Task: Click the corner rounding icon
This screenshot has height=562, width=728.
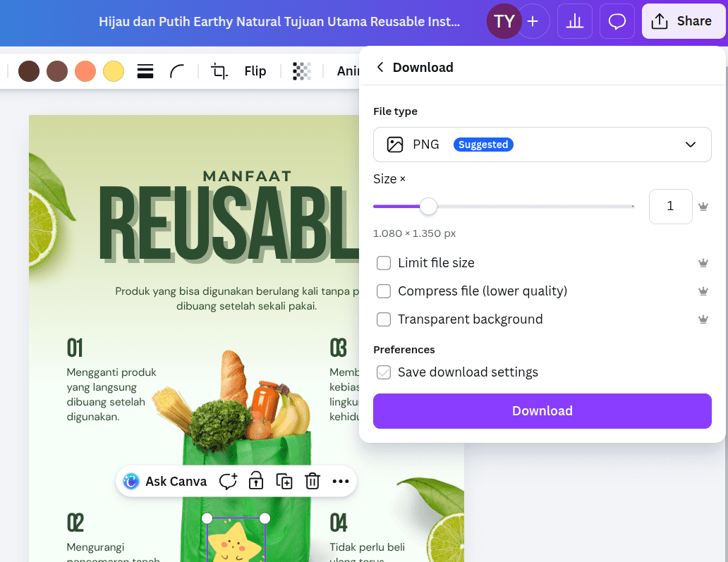Action: [x=178, y=71]
